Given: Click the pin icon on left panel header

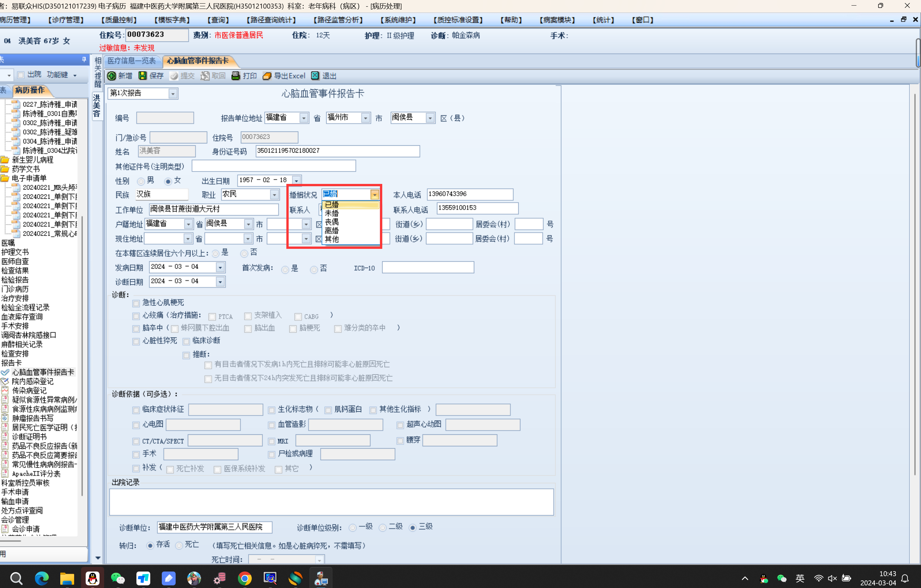Looking at the screenshot, I should [84, 59].
